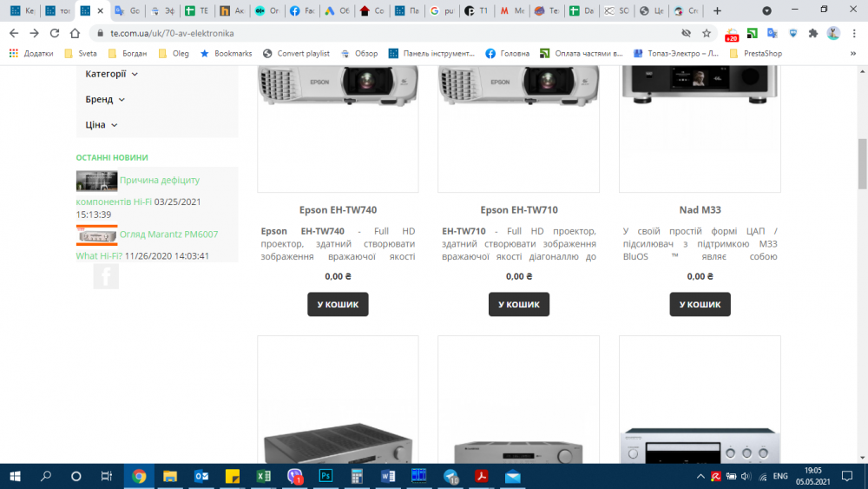Open Outlook from the taskbar
This screenshot has width=868, height=489.
click(x=201, y=476)
